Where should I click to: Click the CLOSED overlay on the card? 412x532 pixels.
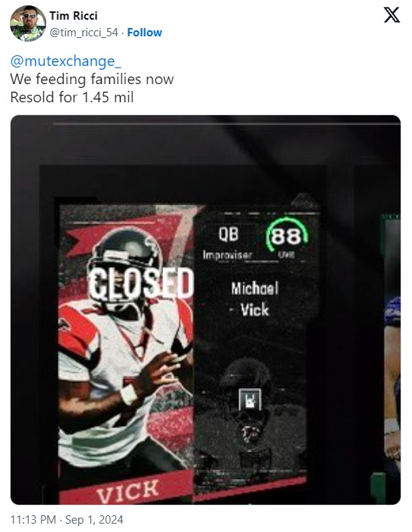point(140,283)
